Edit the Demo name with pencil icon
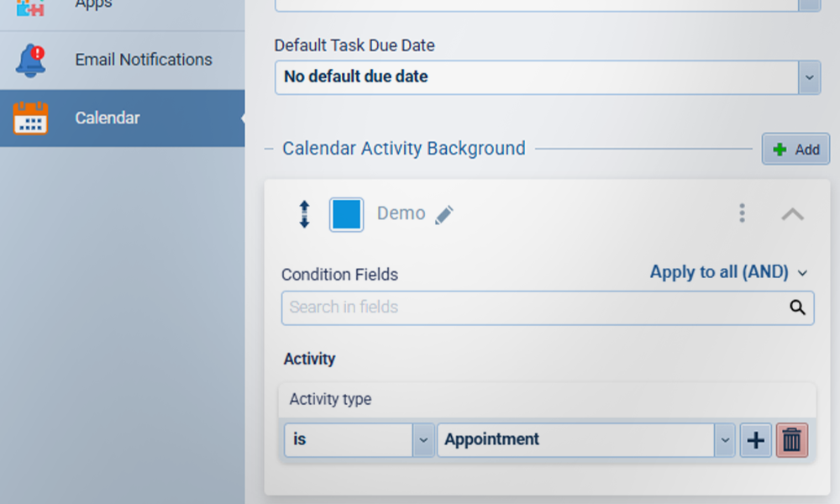 tap(444, 215)
